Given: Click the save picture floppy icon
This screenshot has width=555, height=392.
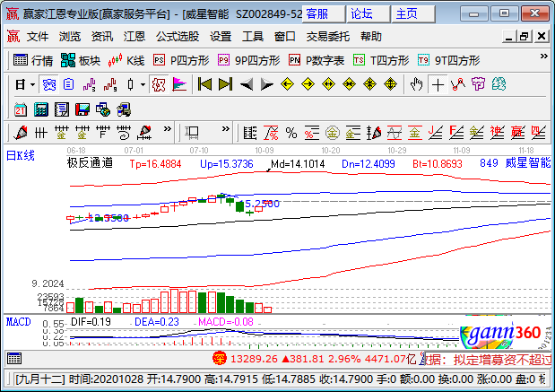Looking at the screenshot, I should click(82, 109).
